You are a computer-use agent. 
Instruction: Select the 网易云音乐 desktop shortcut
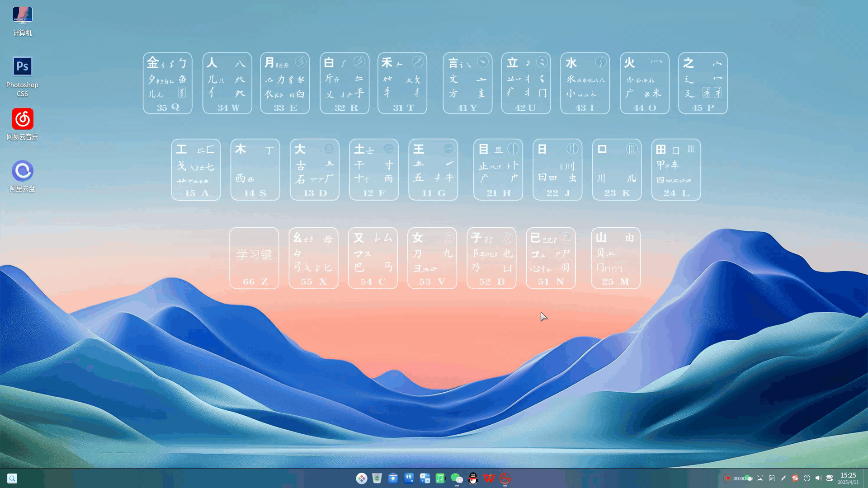pos(22,125)
